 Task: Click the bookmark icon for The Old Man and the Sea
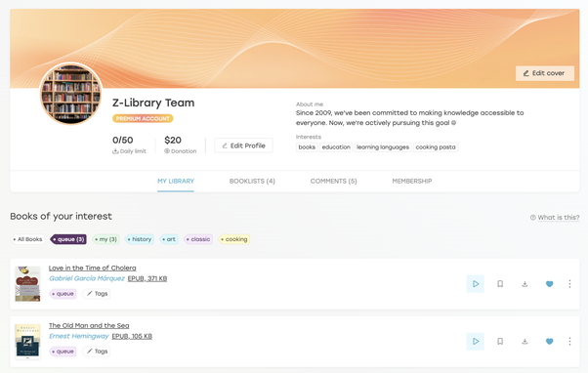500,341
